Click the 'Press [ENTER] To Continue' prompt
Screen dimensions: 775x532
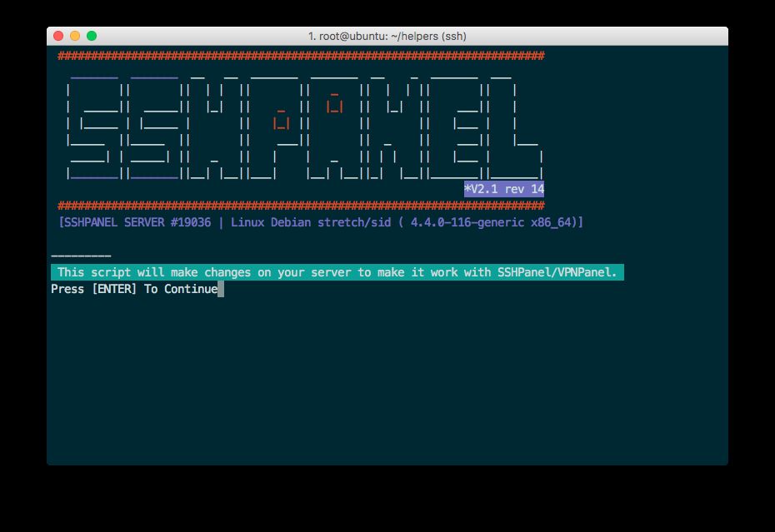pyautogui.click(x=134, y=289)
